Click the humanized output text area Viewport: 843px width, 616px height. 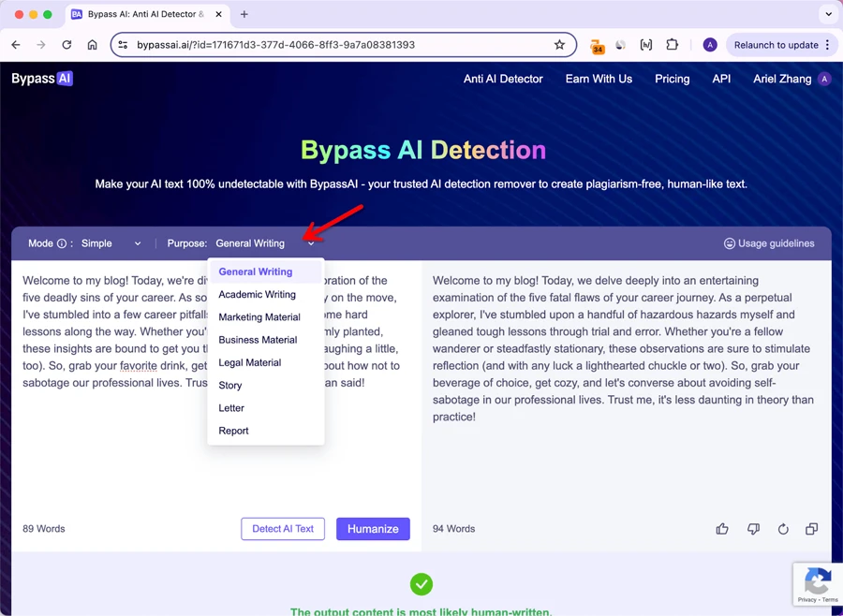[627, 387]
